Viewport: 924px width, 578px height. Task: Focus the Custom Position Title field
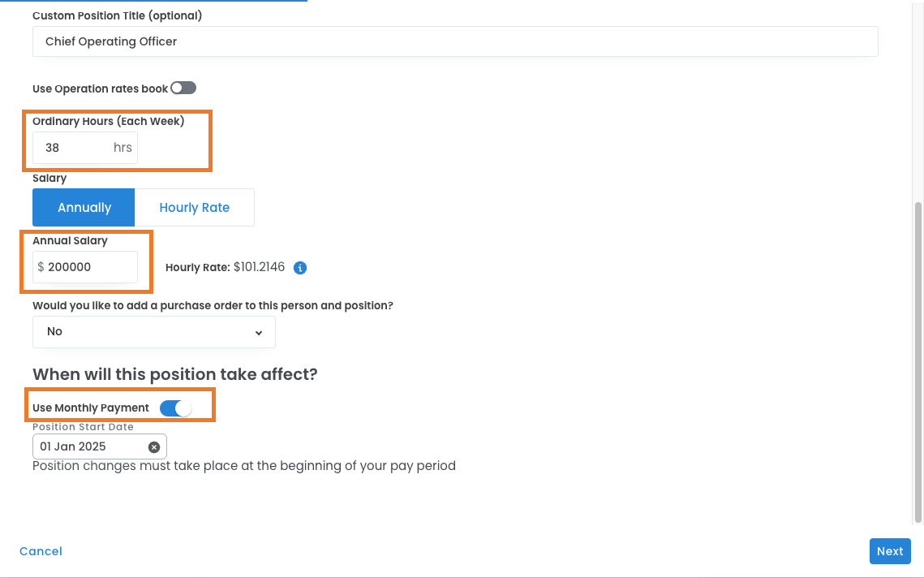click(x=454, y=41)
